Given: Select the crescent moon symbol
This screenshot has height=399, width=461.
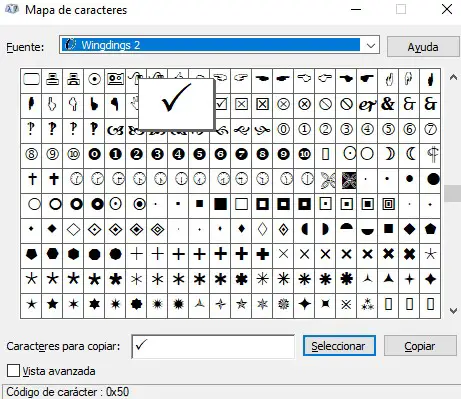Looking at the screenshot, I should tap(388, 154).
